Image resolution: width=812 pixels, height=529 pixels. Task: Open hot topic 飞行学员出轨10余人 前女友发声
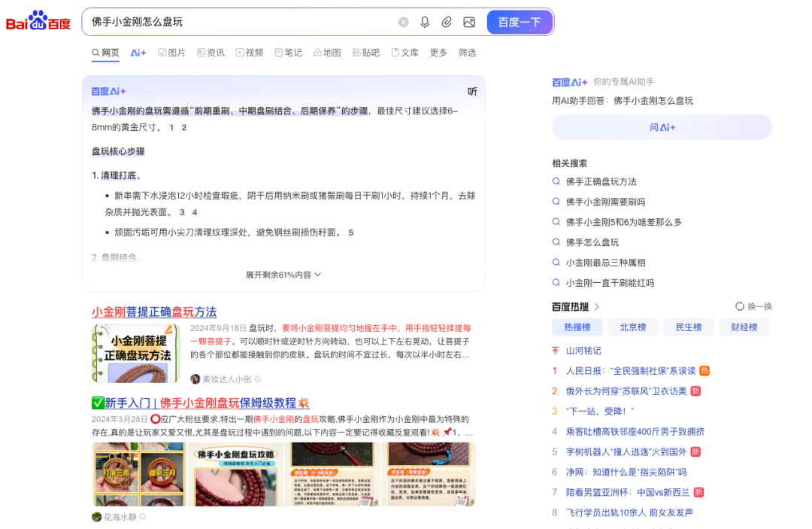click(x=629, y=512)
